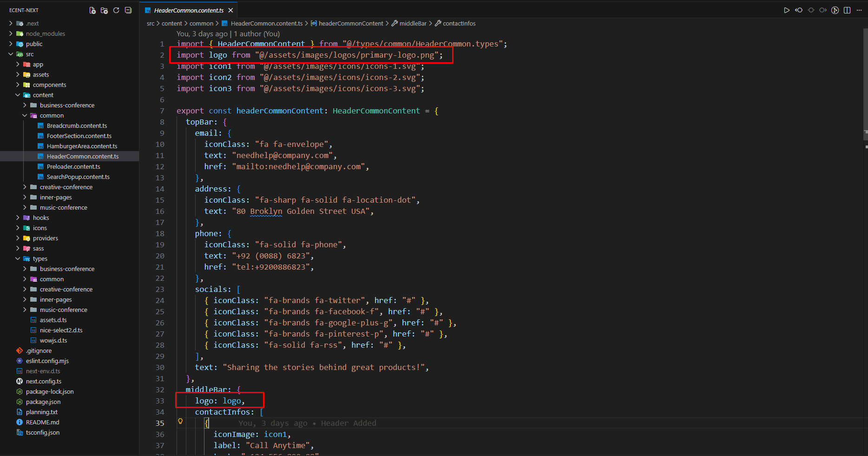Select the HeaderCommon.content.ts editor tab

tap(188, 10)
